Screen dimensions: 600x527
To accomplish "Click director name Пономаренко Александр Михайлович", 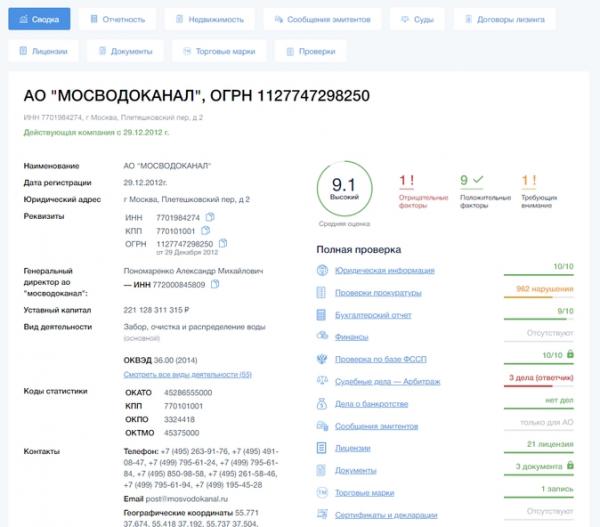I will tap(193, 271).
